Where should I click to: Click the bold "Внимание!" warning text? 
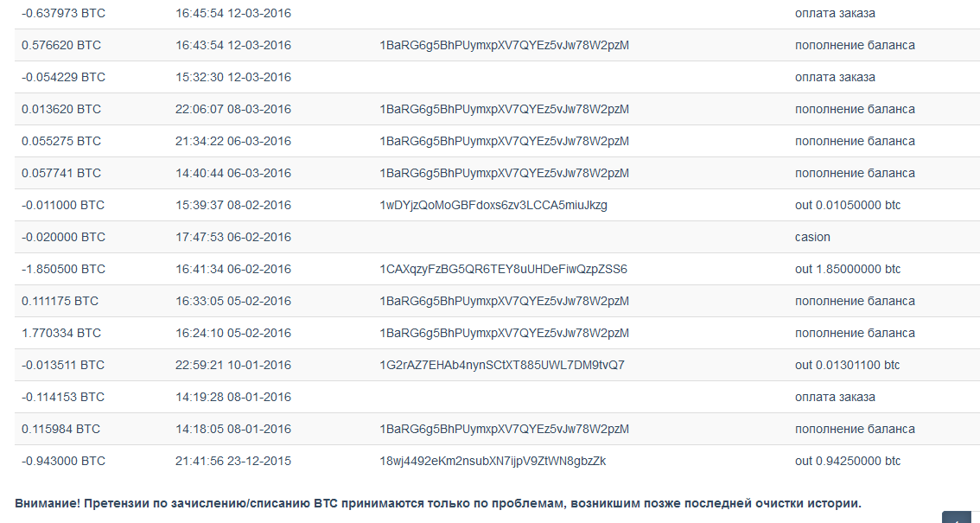coord(48,503)
